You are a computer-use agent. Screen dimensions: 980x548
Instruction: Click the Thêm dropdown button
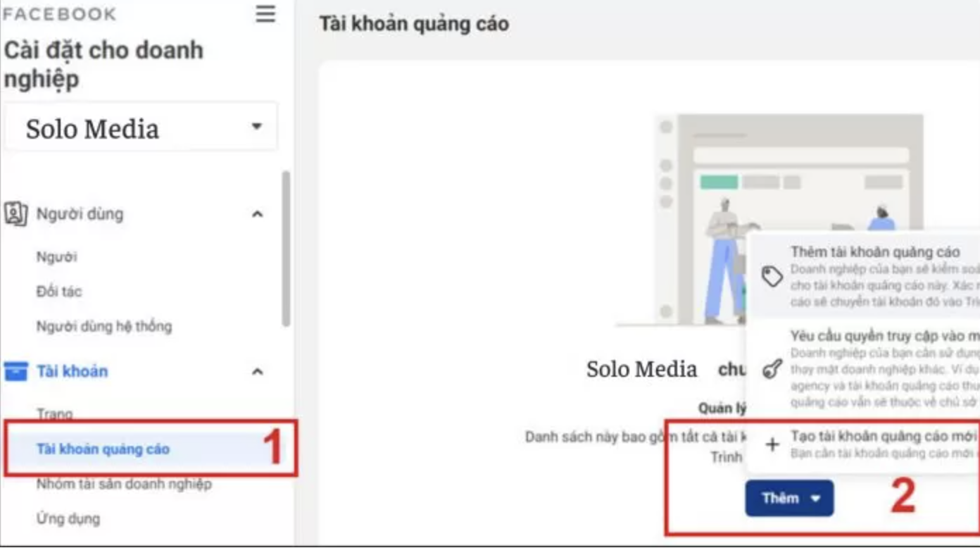tap(789, 498)
